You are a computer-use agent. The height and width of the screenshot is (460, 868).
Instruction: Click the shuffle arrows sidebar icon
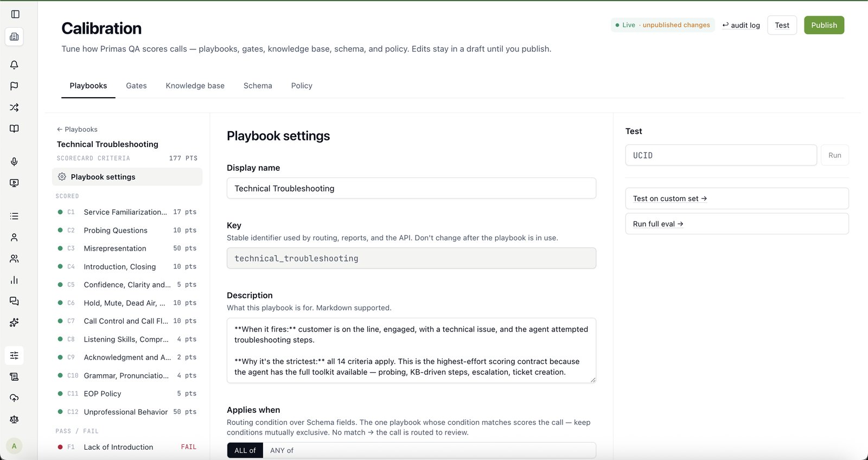coord(14,107)
